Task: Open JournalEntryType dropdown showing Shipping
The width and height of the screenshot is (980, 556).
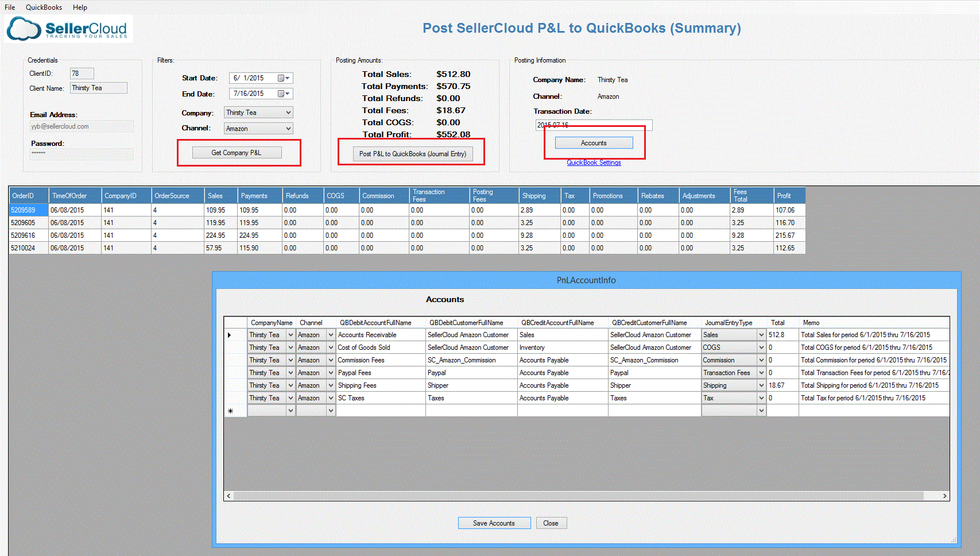Action: 761,385
